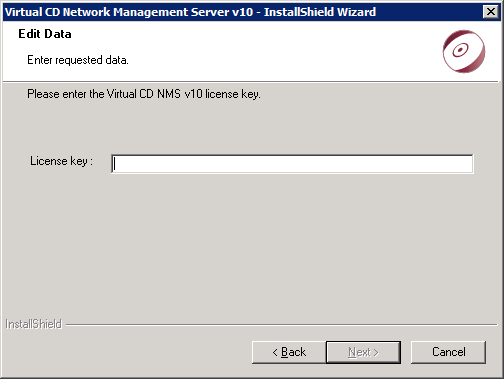Click the 'License key :' label

point(61,161)
